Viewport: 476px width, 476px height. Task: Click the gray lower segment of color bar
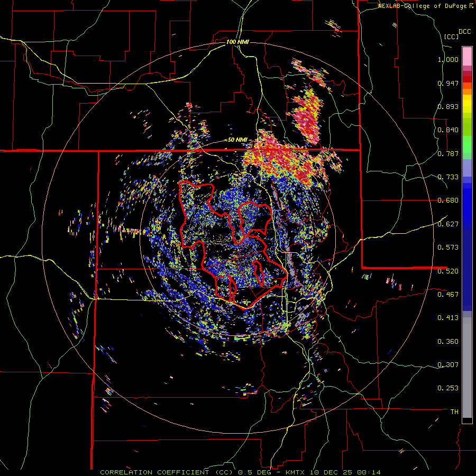(x=467, y=368)
